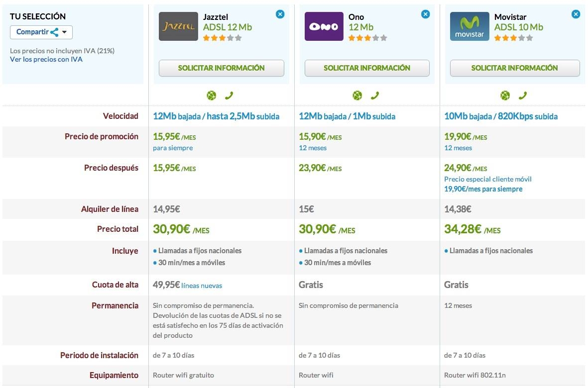Remove Jazztel from the comparison
The image size is (588, 388).
(280, 14)
